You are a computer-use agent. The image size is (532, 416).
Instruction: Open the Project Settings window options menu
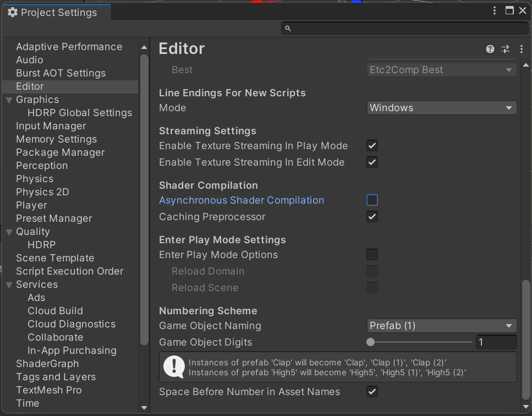click(x=495, y=10)
